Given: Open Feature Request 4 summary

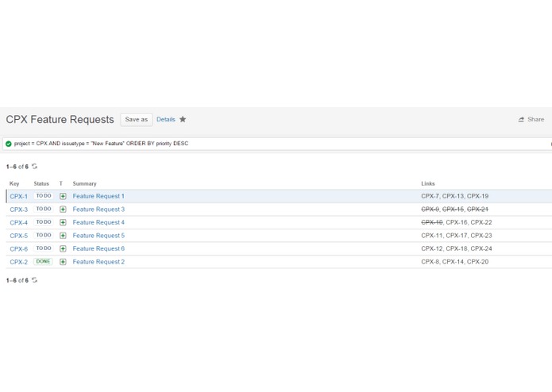Looking at the screenshot, I should [x=98, y=222].
